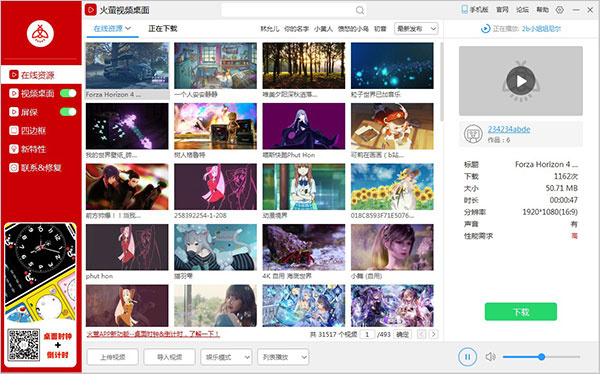Play the preview video with center button
The height and width of the screenshot is (374, 600).
(521, 81)
